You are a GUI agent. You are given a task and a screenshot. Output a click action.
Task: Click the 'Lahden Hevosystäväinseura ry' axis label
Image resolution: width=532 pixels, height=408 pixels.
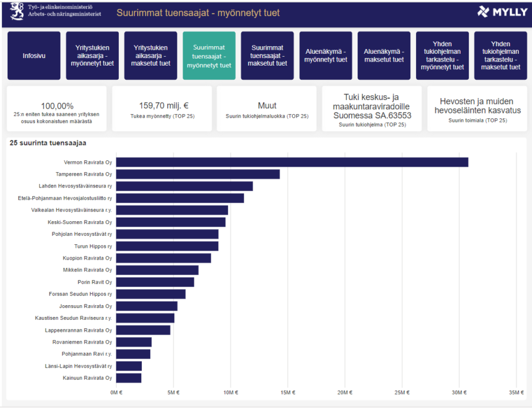point(75,186)
